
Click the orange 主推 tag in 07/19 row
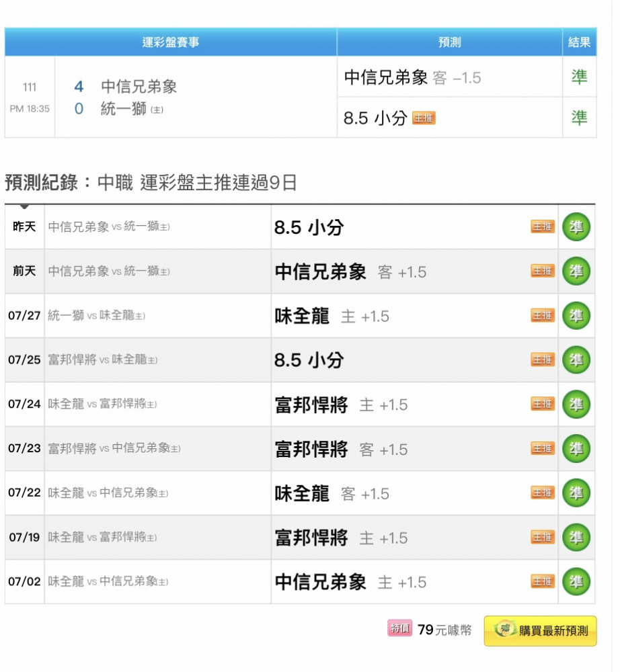pos(543,537)
